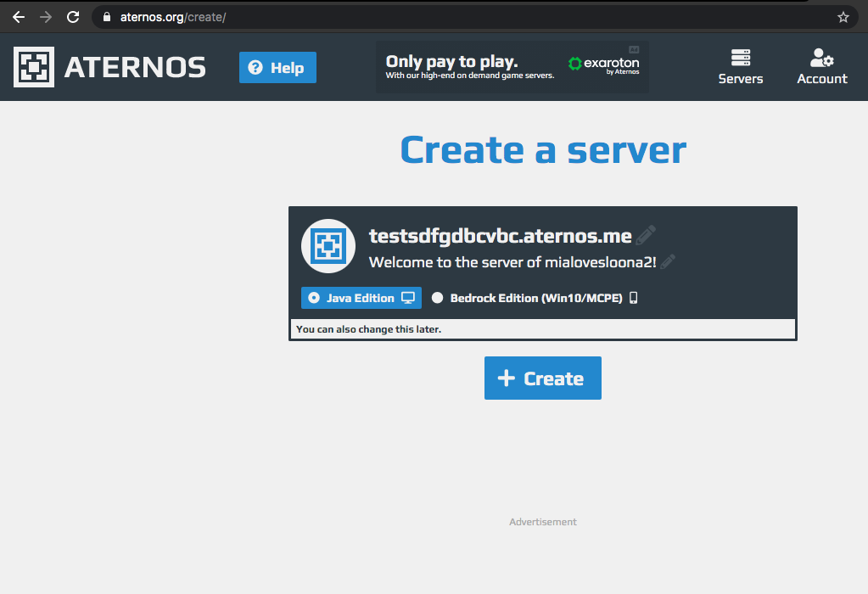868x594 pixels.
Task: Select Java Edition radio option
Action: coord(361,298)
